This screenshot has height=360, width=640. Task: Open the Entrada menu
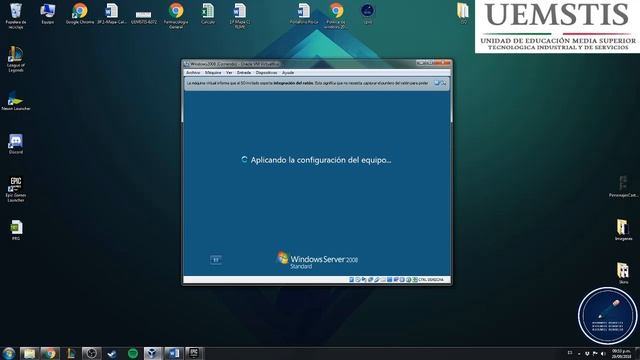(x=244, y=73)
